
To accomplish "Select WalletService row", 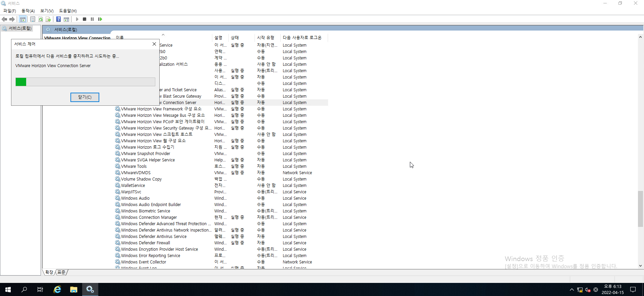I will click(221, 186).
